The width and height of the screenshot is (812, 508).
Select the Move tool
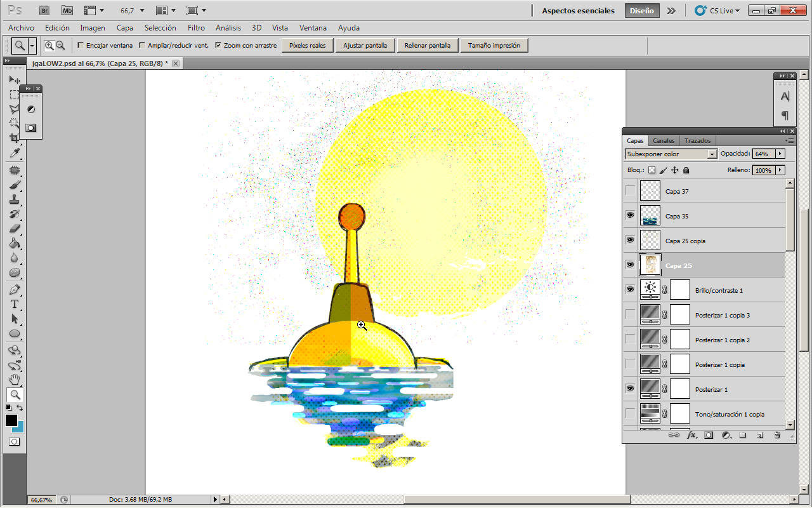(15, 79)
